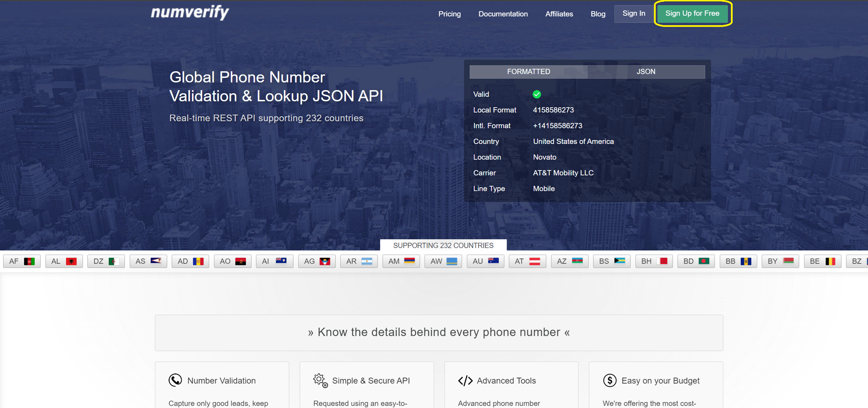Click the SUPPORTING 232 COUNTRIES label
The image size is (868, 408).
tap(443, 245)
